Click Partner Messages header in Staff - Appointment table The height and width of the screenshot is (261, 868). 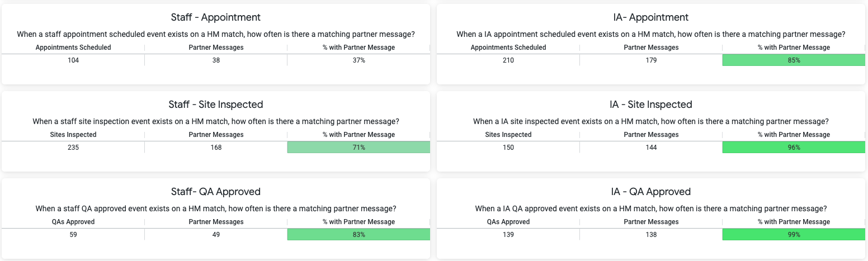[x=216, y=48]
